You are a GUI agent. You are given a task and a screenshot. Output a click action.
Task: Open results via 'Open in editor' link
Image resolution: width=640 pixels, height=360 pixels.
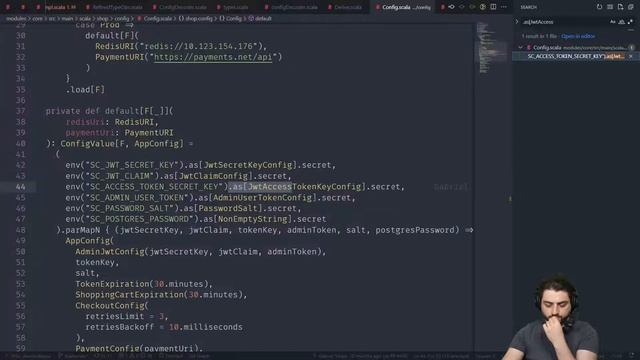pos(578,36)
